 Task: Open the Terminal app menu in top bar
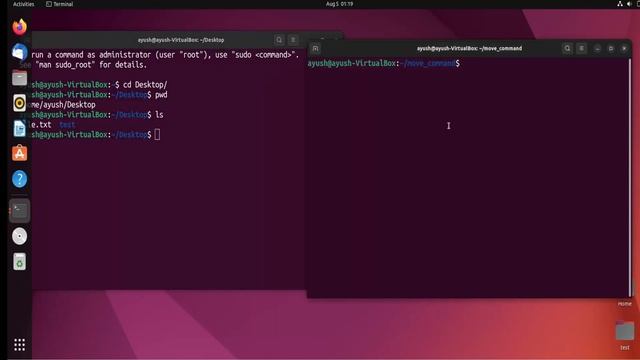pos(60,4)
